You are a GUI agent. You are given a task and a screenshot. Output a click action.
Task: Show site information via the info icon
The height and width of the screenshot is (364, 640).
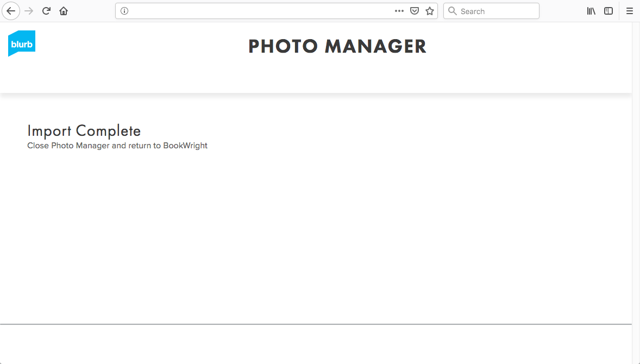[x=124, y=11]
